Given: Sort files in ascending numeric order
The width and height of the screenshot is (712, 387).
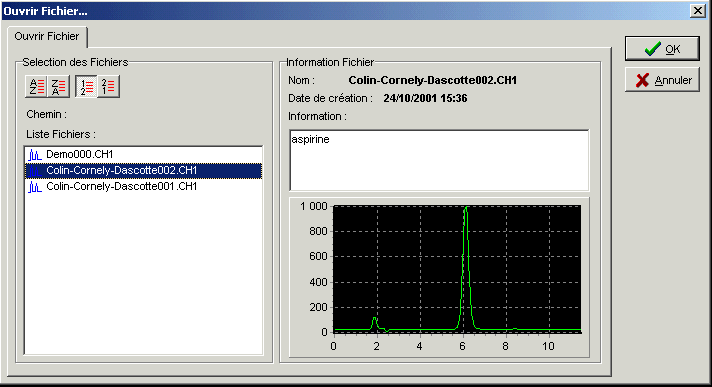Looking at the screenshot, I should click(86, 86).
